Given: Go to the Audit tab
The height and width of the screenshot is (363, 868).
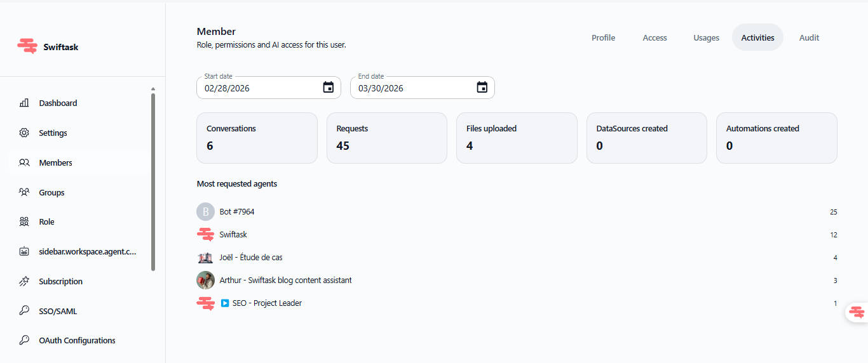Looking at the screenshot, I should coord(809,38).
